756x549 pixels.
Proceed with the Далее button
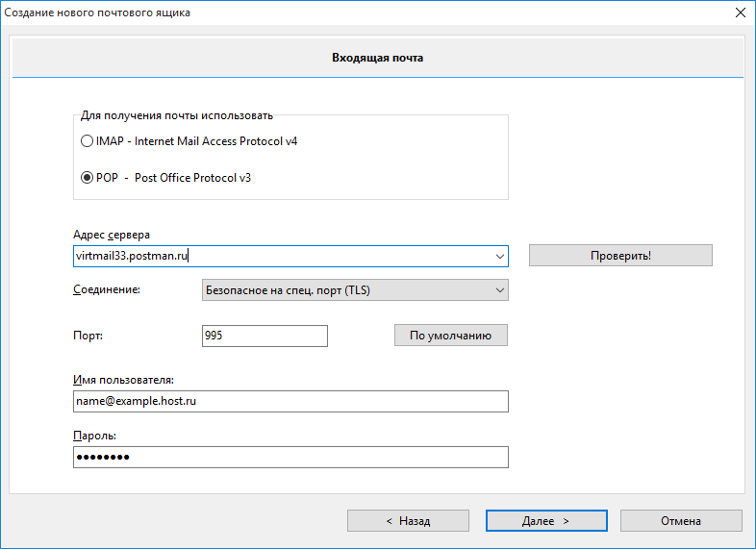546,521
